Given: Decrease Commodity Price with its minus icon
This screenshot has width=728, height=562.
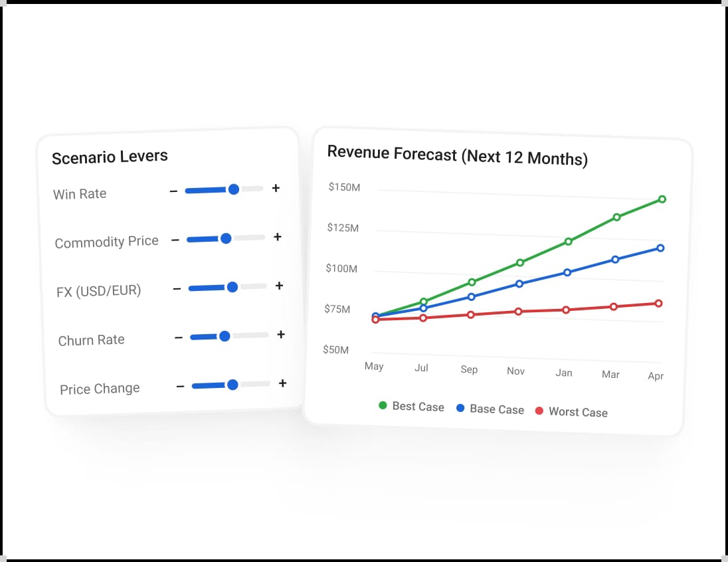Looking at the screenshot, I should 175,240.
